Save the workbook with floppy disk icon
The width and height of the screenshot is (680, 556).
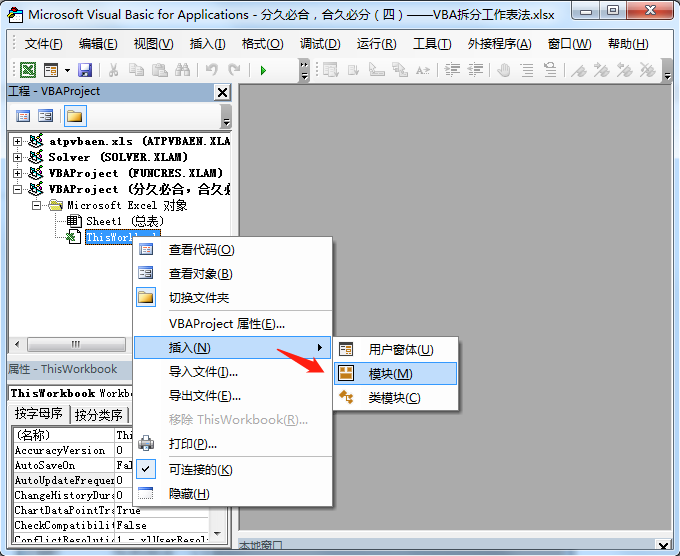point(85,70)
